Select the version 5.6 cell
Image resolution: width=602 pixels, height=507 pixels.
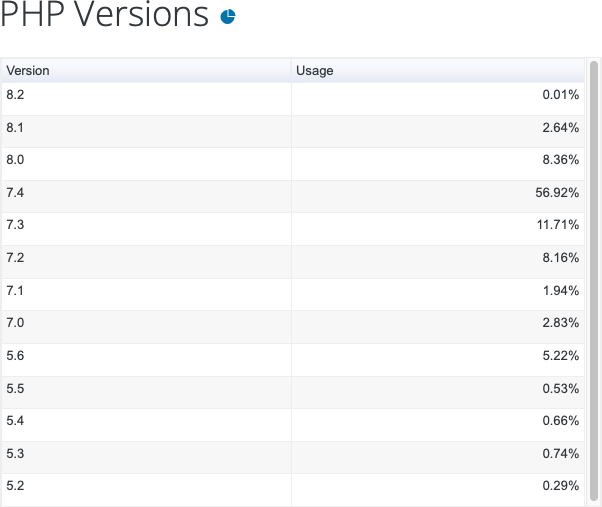coord(146,360)
